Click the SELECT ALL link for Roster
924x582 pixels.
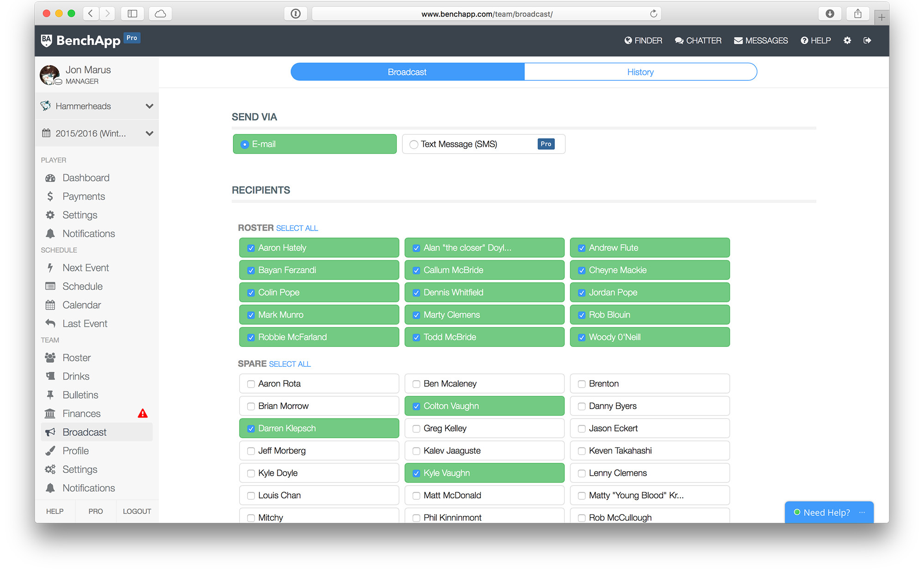(297, 228)
